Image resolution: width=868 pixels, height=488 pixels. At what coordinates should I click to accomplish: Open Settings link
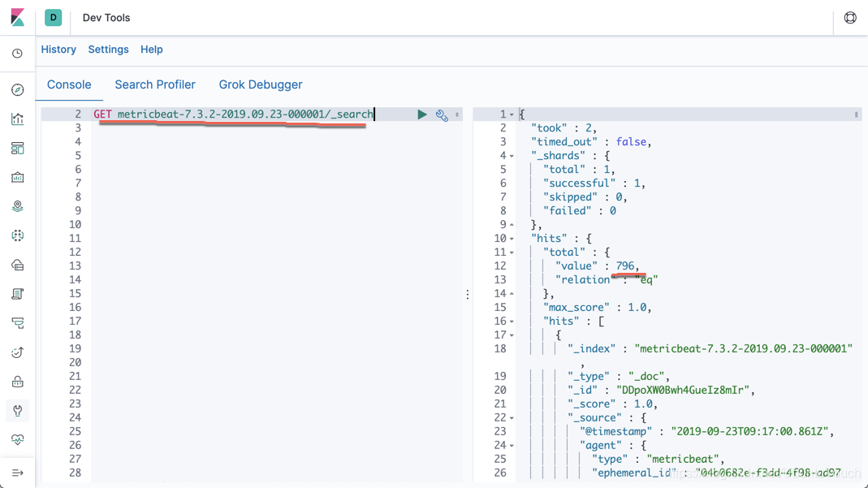[x=109, y=50]
